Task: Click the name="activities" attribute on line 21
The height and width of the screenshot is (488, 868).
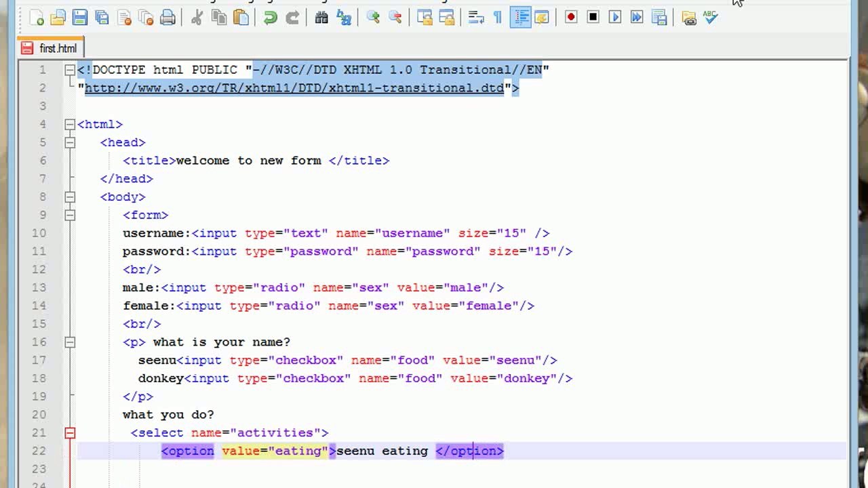Action: click(x=256, y=432)
